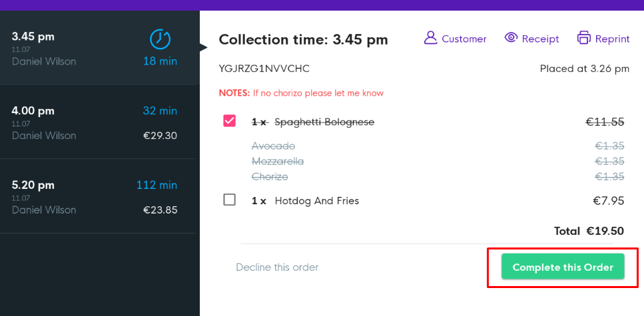
Task: Click the Reprint label
Action: (x=613, y=39)
